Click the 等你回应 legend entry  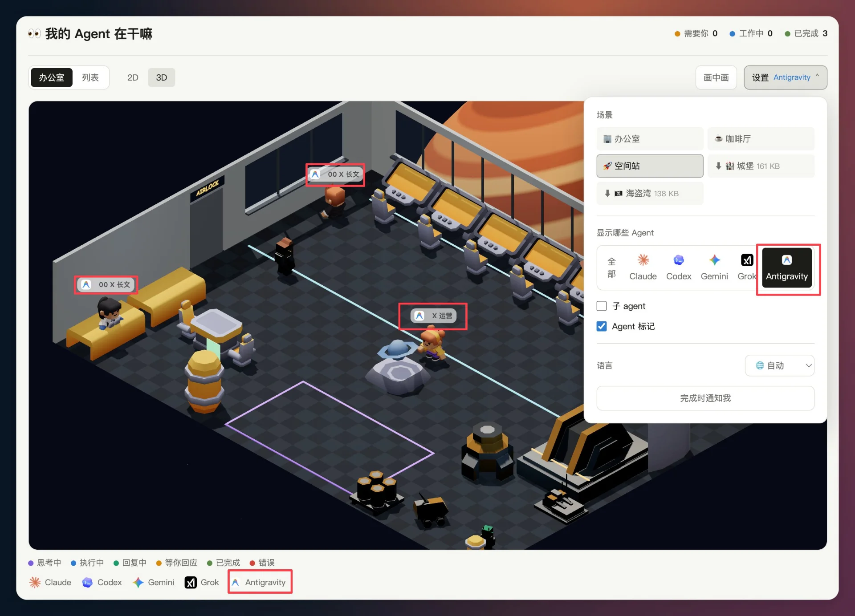[x=177, y=563]
